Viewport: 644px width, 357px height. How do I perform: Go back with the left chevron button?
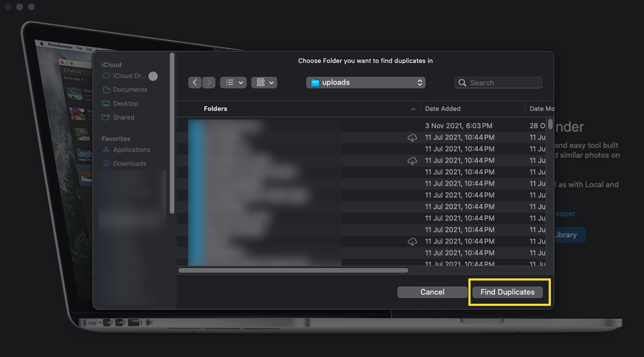(x=195, y=82)
